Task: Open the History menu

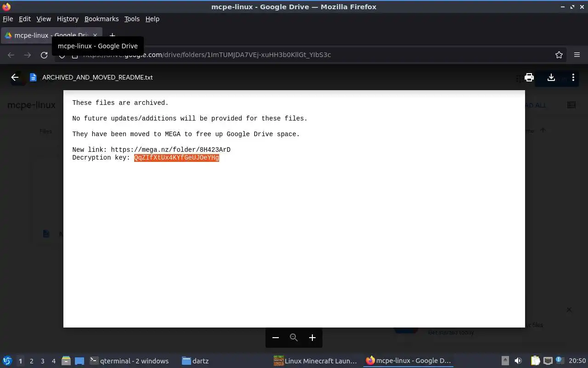Action: (x=68, y=19)
